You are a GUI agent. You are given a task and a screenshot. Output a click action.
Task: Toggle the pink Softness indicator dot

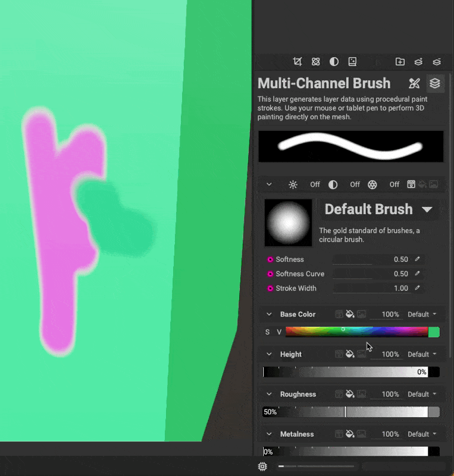270,259
